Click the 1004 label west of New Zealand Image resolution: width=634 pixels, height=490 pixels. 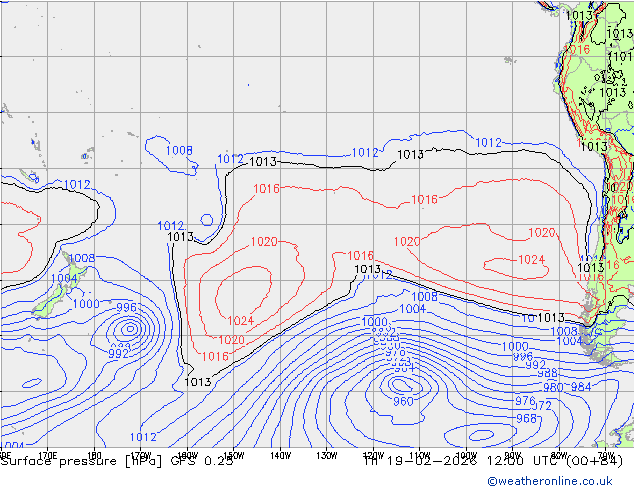[64, 278]
